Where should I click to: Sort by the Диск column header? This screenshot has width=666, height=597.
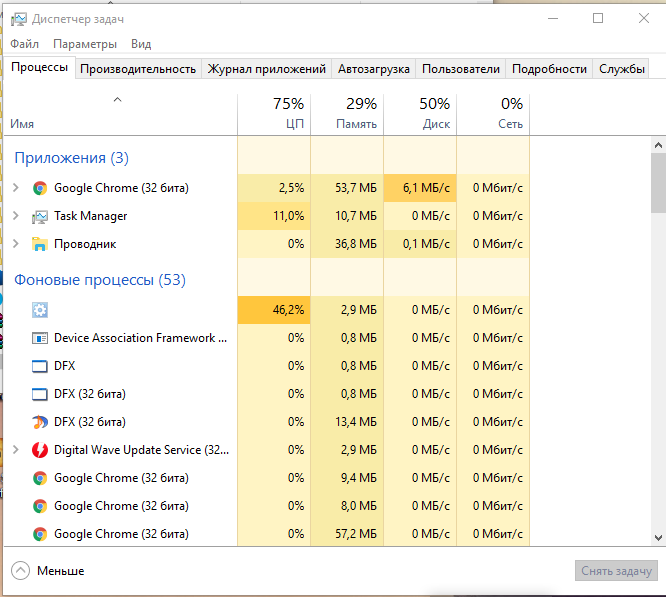420,115
